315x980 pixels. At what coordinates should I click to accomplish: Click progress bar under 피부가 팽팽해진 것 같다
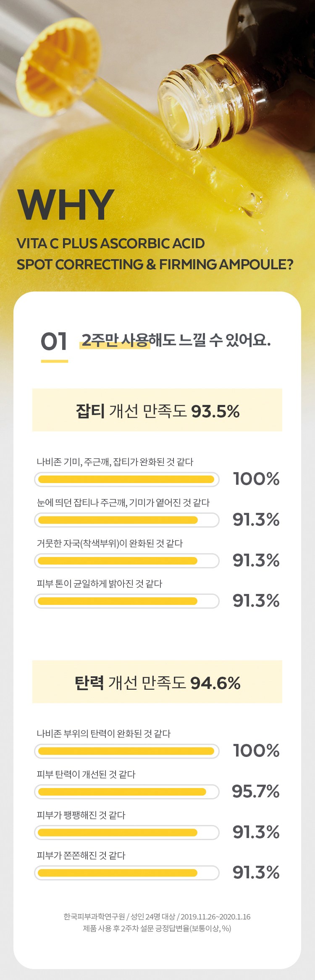[126, 833]
